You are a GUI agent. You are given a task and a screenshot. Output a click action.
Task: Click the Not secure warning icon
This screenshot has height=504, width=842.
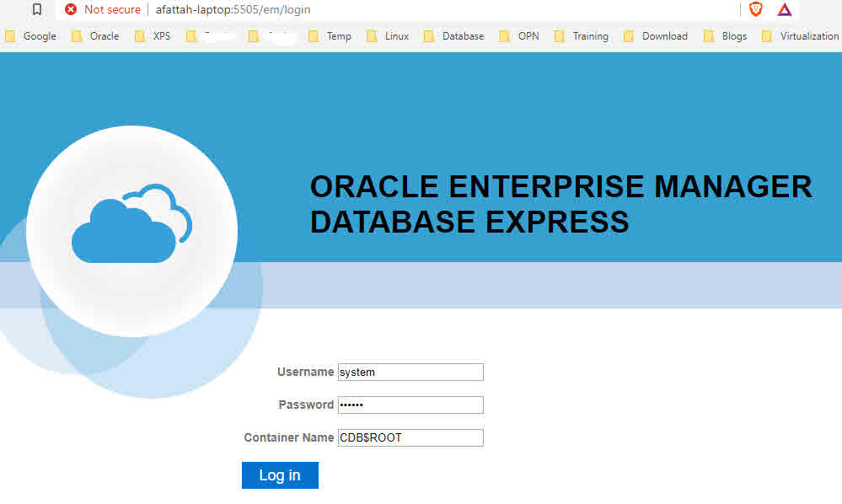pyautogui.click(x=71, y=9)
